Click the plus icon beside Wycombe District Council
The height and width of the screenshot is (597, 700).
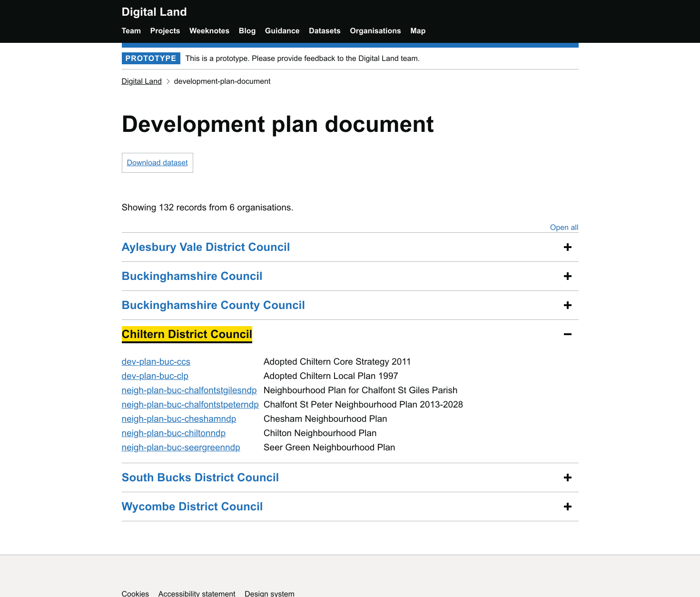[567, 507]
